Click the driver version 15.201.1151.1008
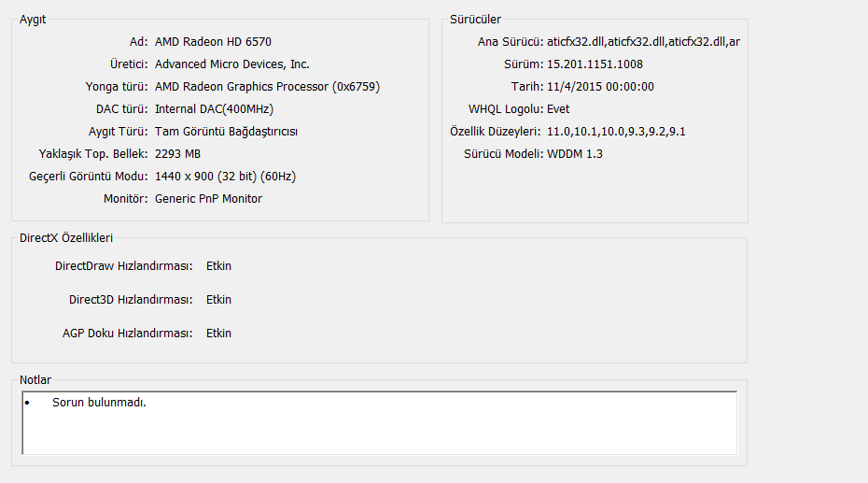The width and height of the screenshot is (868, 483). coord(595,64)
